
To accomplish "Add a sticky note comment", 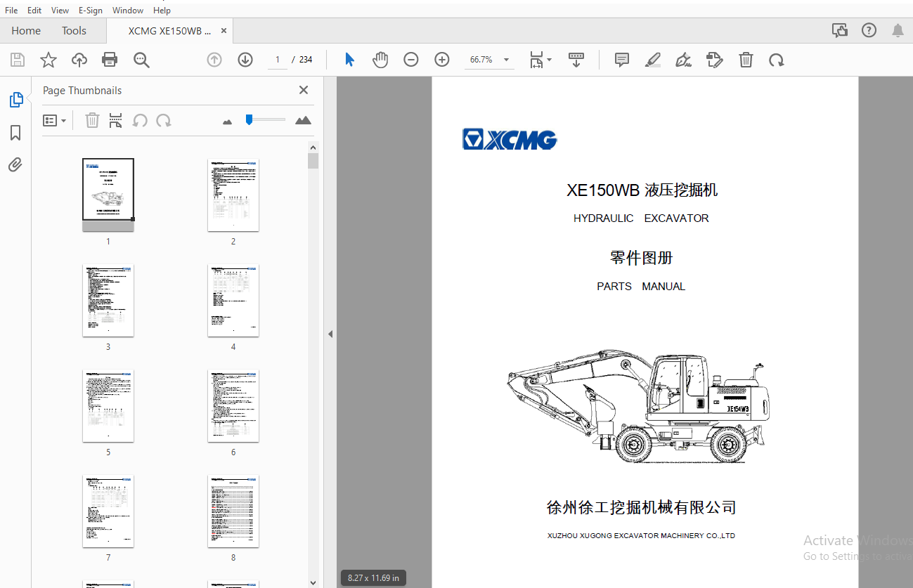I will (622, 60).
